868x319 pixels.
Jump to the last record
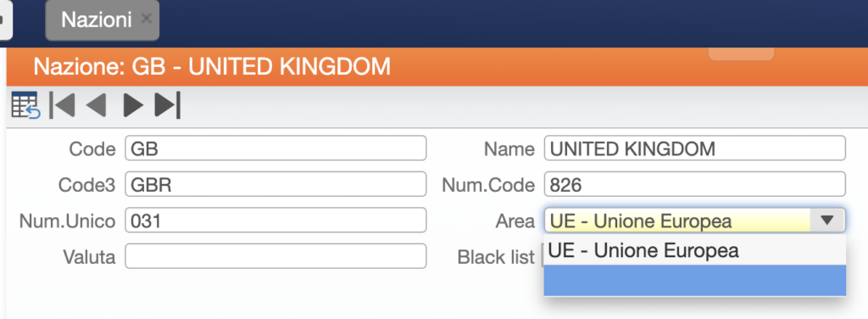tap(168, 104)
